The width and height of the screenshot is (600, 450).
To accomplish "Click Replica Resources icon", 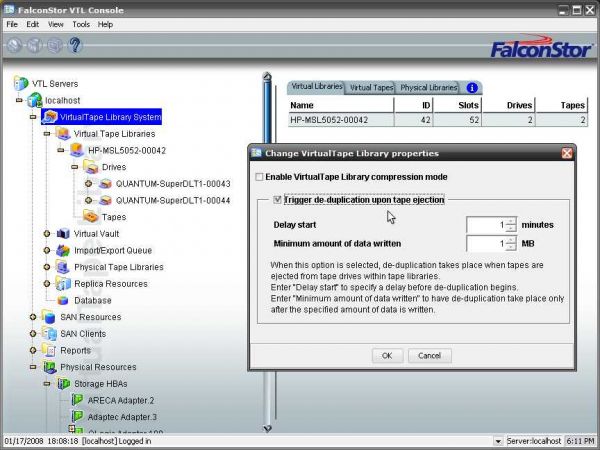I will (x=63, y=284).
